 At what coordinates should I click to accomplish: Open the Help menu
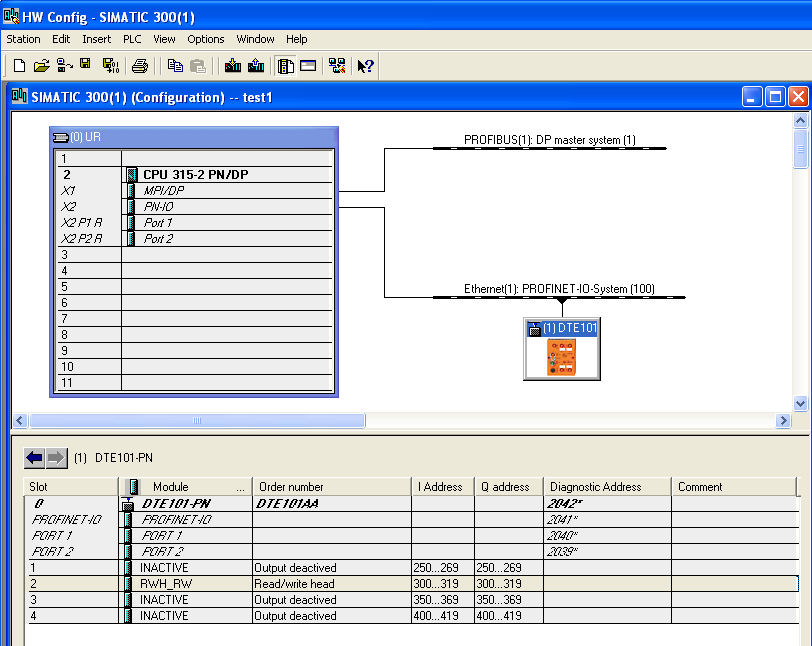[x=296, y=39]
